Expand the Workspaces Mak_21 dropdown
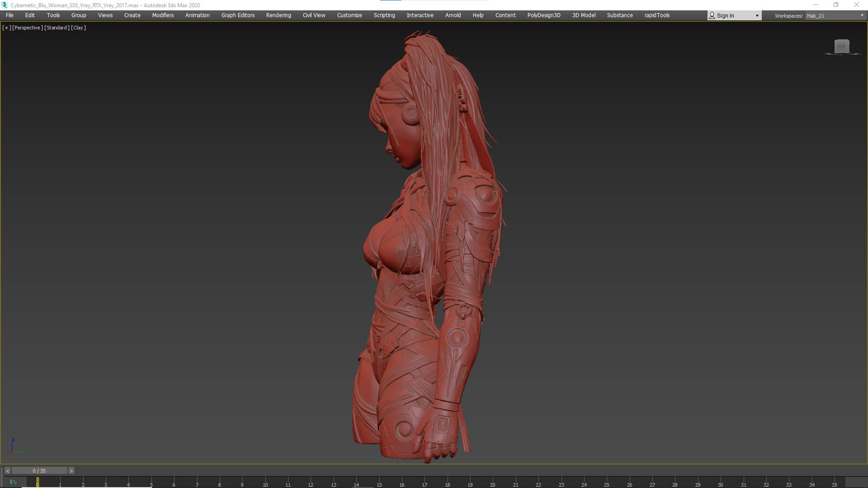 coord(835,15)
